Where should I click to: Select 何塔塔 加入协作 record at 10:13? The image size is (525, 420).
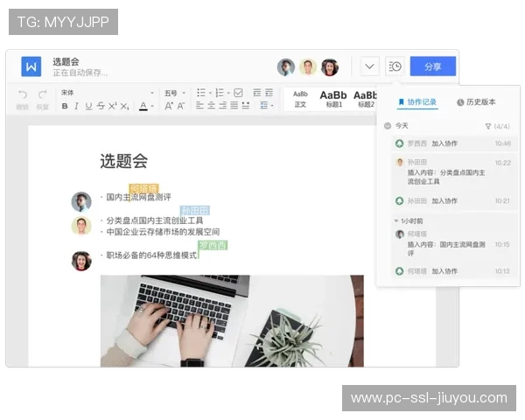click(x=452, y=271)
